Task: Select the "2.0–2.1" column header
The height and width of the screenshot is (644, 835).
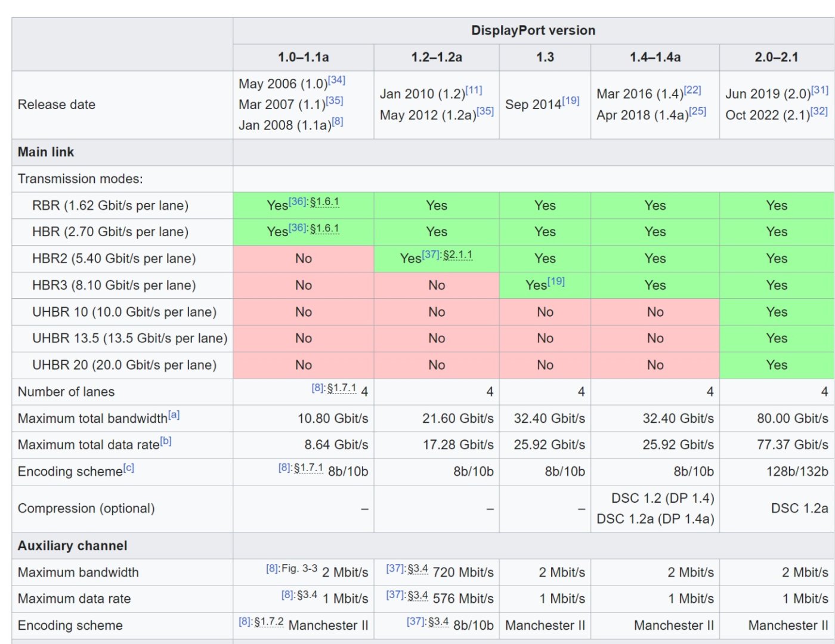Action: [x=777, y=57]
